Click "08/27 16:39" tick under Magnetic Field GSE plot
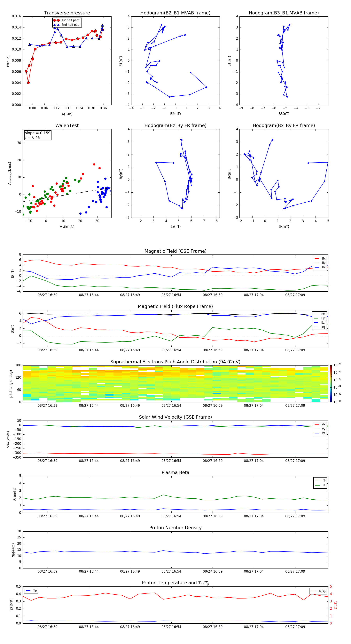Screen dimensions: 351x644 (x=47, y=295)
